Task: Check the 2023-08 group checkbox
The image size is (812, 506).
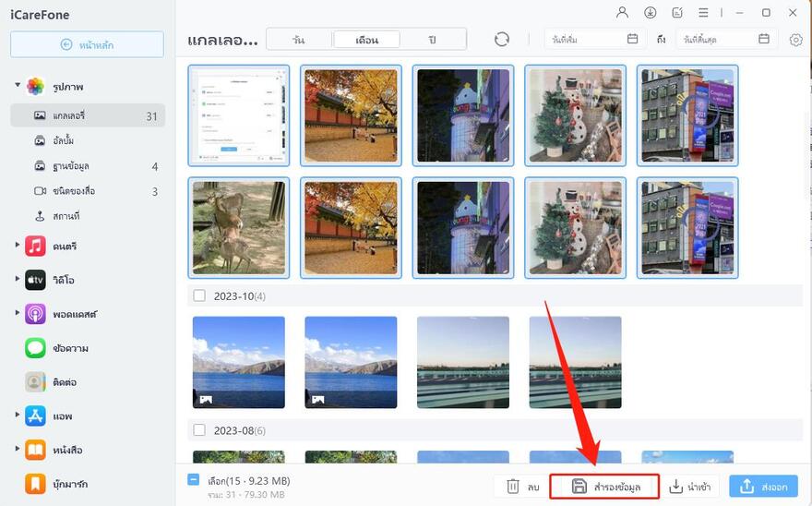Action: coord(199,430)
